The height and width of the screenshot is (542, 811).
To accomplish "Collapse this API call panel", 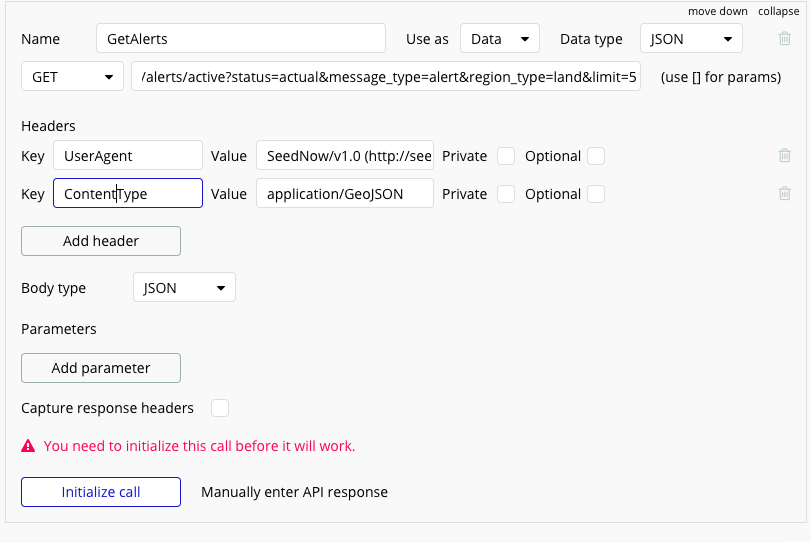I will [x=778, y=11].
